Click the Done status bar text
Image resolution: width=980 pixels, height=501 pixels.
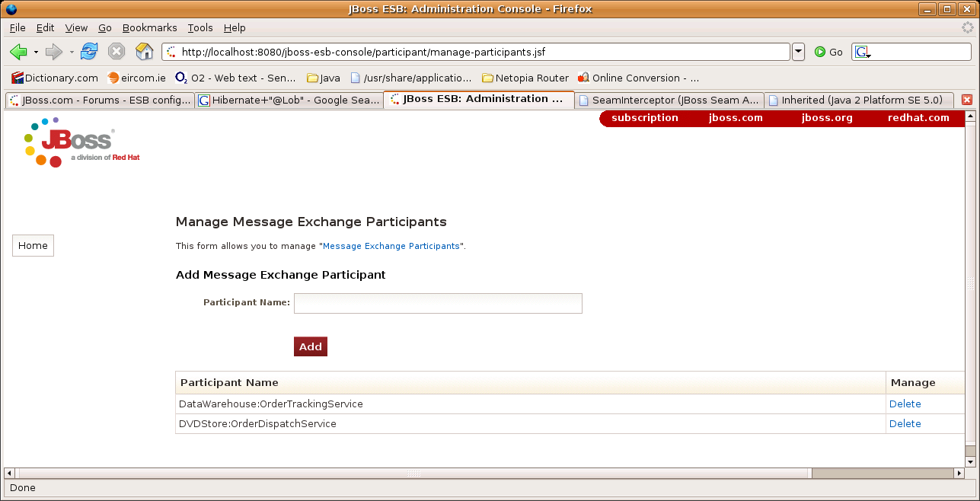point(22,487)
